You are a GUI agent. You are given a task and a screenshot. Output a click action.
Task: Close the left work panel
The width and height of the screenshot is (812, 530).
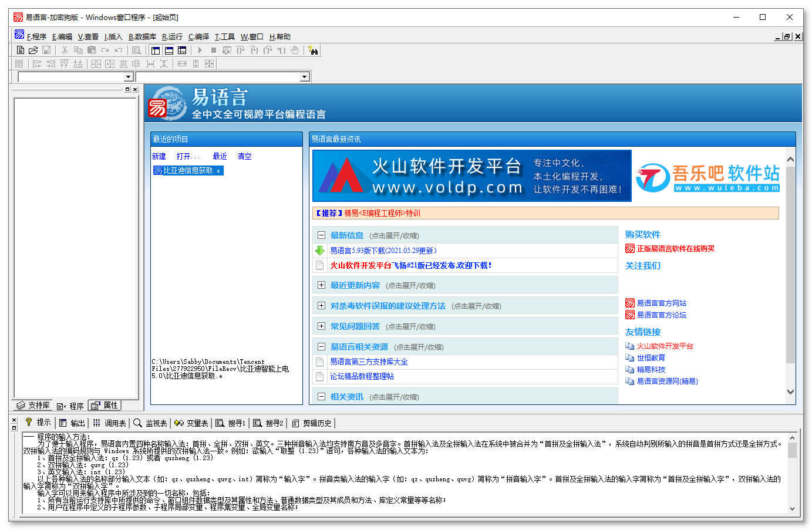(135, 89)
